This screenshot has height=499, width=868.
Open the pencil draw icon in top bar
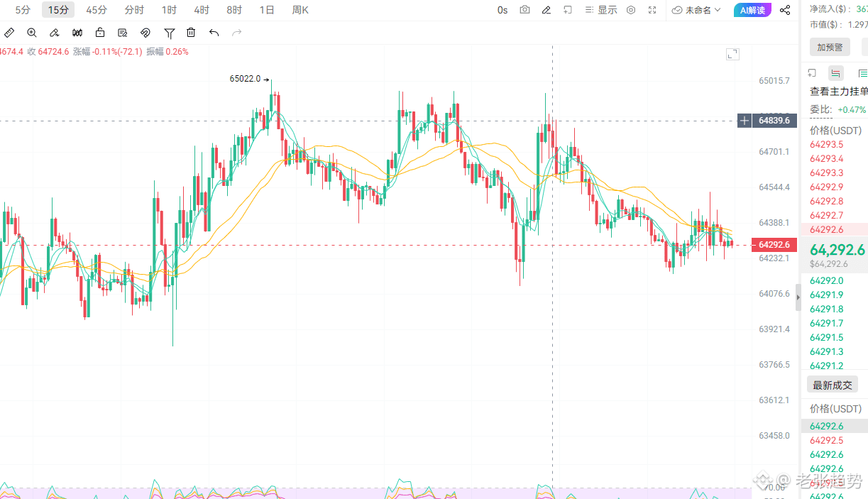point(546,10)
